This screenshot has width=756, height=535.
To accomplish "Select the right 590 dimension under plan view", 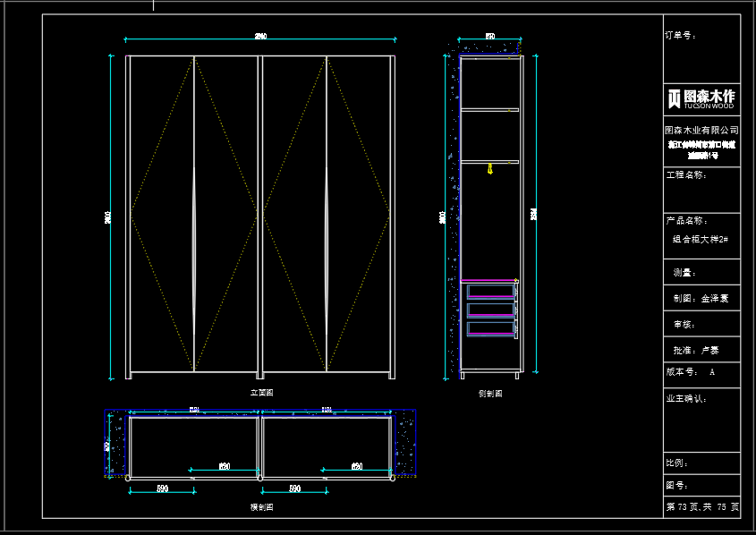I will point(294,488).
